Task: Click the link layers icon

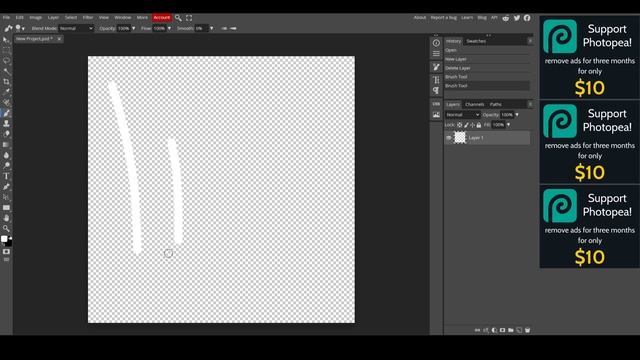Action: 477,330
